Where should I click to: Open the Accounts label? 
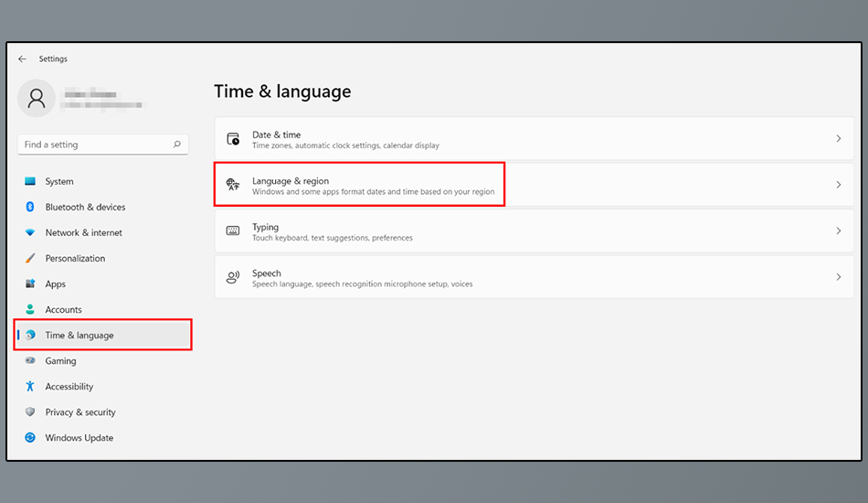pyautogui.click(x=64, y=309)
